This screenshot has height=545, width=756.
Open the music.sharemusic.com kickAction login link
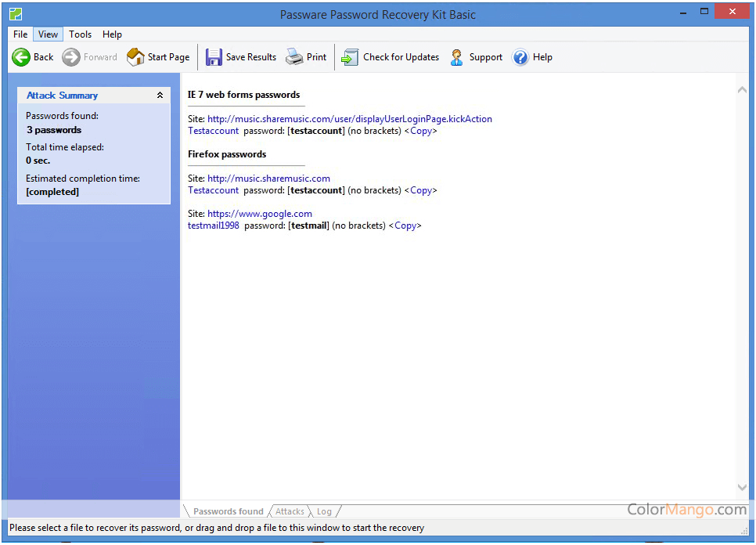click(x=349, y=119)
